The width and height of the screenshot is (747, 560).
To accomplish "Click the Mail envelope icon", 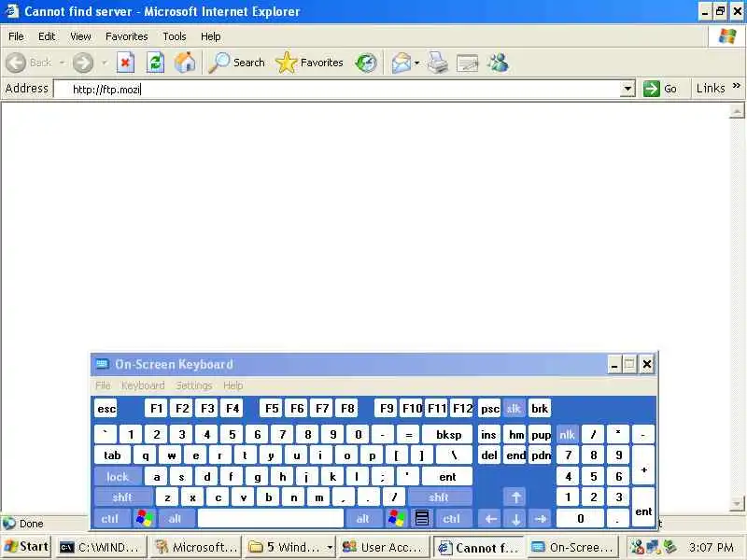I will pyautogui.click(x=402, y=63).
